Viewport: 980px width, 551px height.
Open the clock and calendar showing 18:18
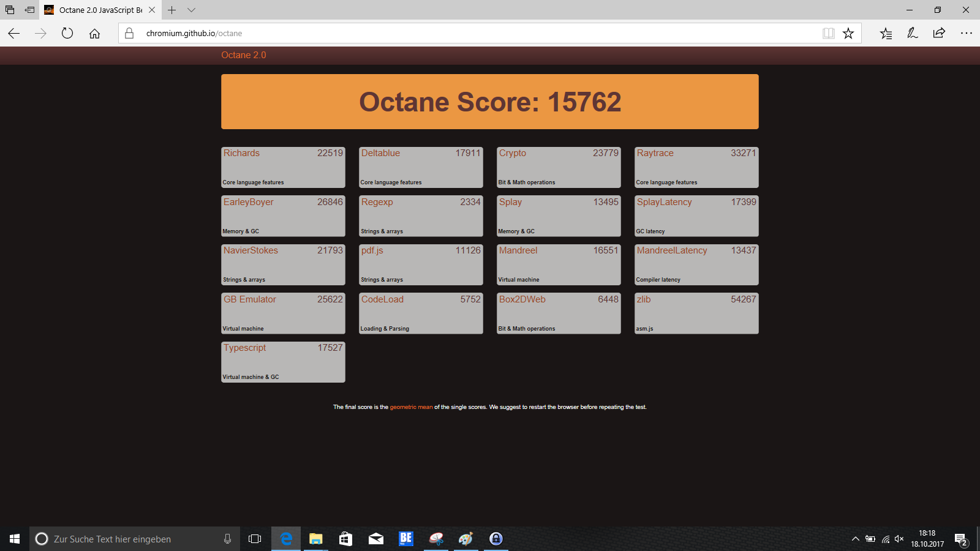pyautogui.click(x=927, y=539)
